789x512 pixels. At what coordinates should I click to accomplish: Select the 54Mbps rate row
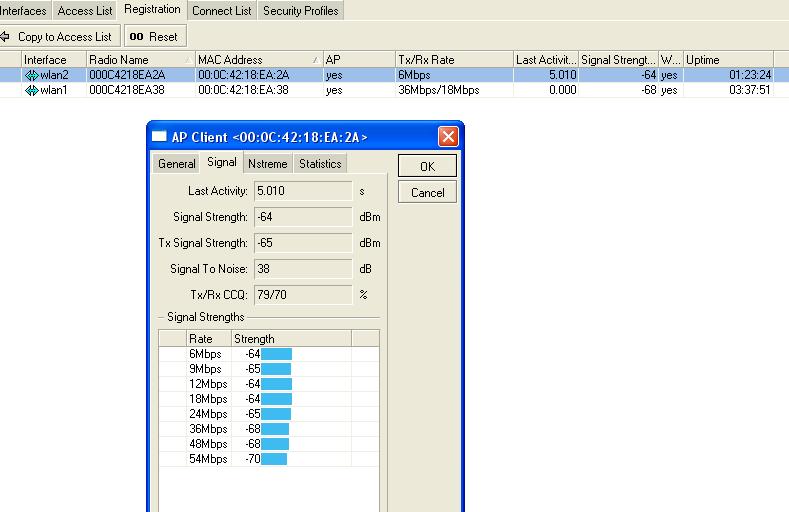click(208, 459)
